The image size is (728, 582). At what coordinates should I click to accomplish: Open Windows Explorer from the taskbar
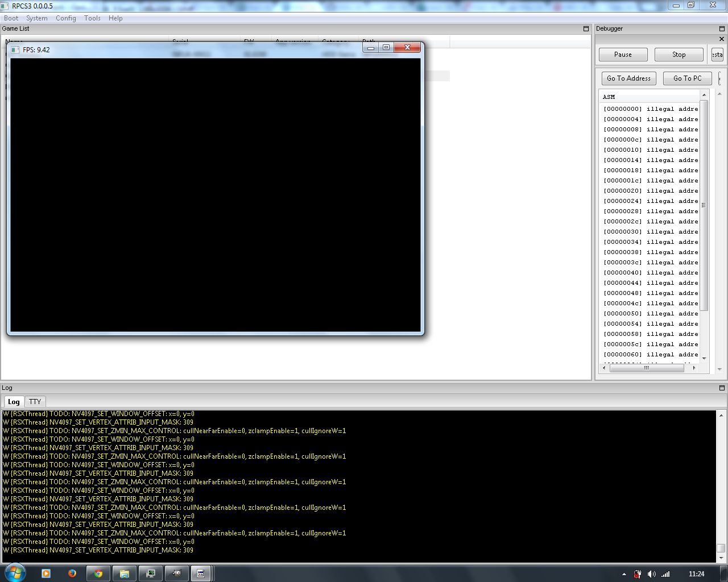125,573
